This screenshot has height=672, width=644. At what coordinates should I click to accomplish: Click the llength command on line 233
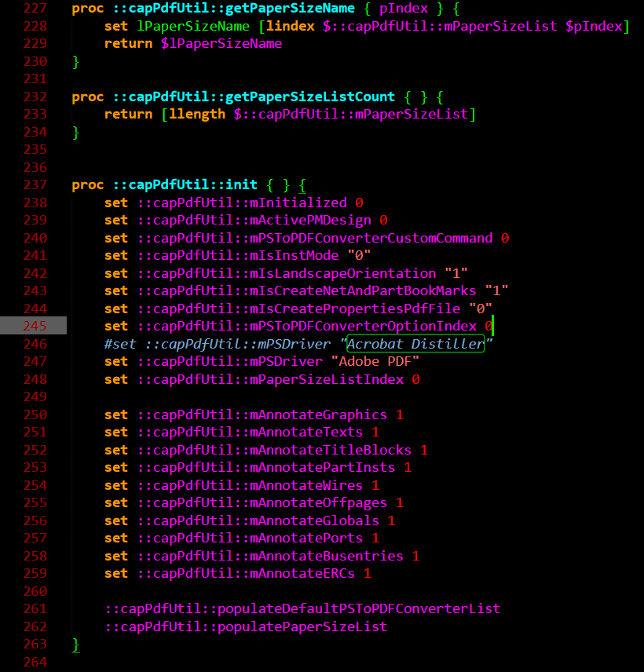pos(197,115)
